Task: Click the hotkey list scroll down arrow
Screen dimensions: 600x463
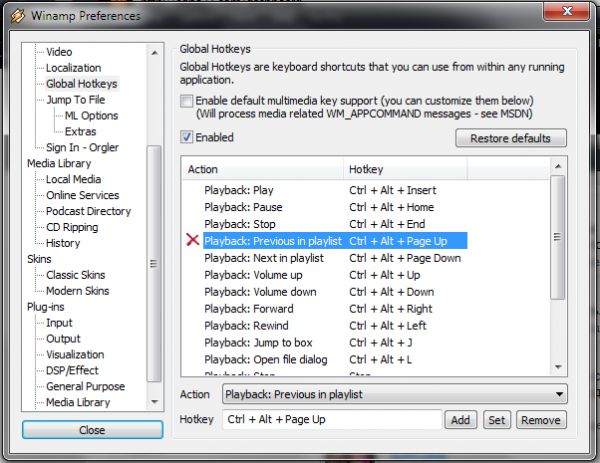Action: click(558, 367)
